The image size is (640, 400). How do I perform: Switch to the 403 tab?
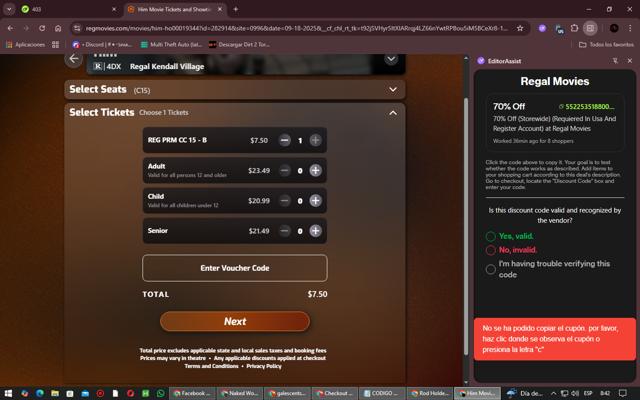[69, 9]
